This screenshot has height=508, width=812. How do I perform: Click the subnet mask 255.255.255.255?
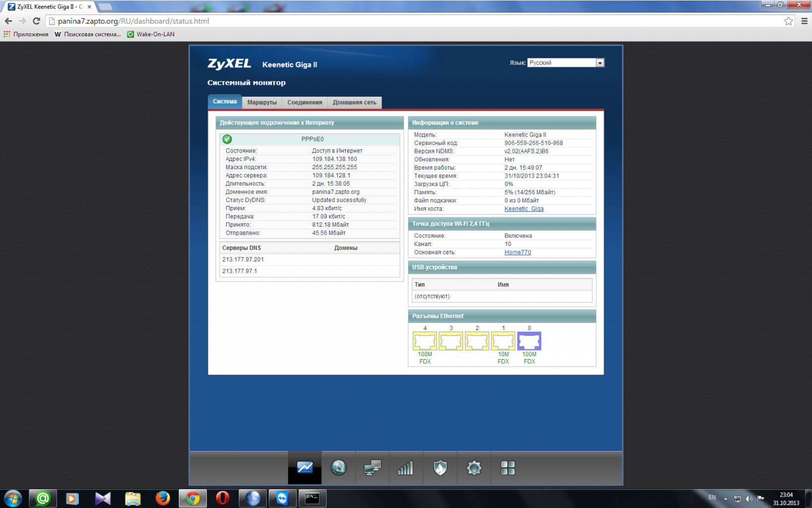click(x=335, y=167)
